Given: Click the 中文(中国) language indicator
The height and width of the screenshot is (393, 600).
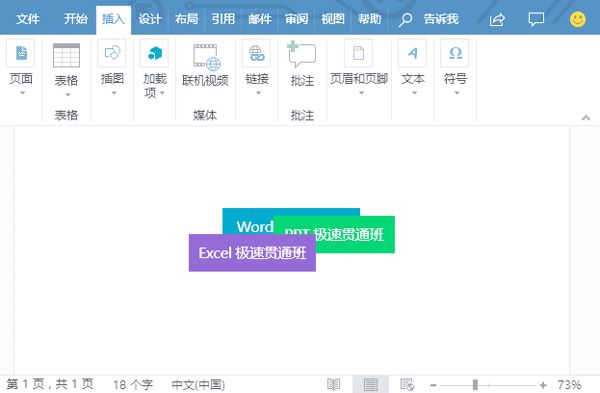Looking at the screenshot, I should pyautogui.click(x=198, y=385).
